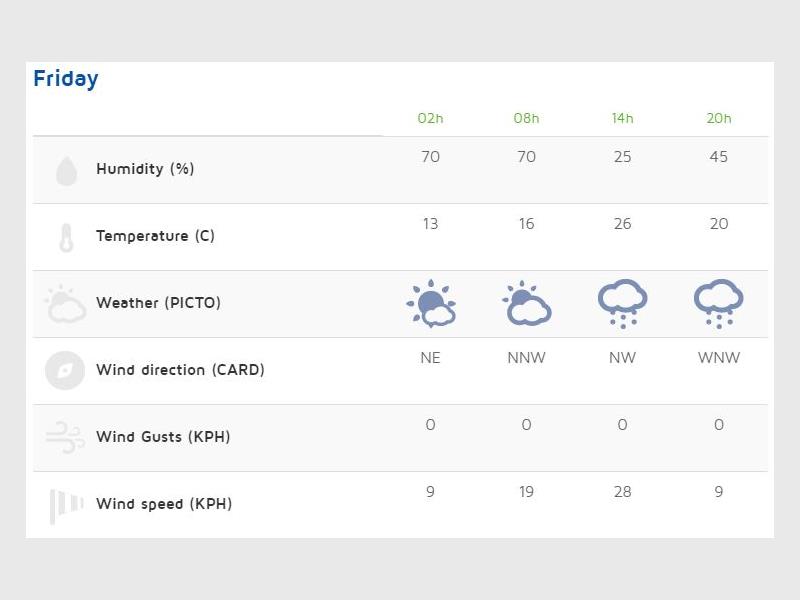Viewport: 800px width, 600px height.
Task: Select the 02h partly sunny weather pictogram
Action: pyautogui.click(x=431, y=304)
